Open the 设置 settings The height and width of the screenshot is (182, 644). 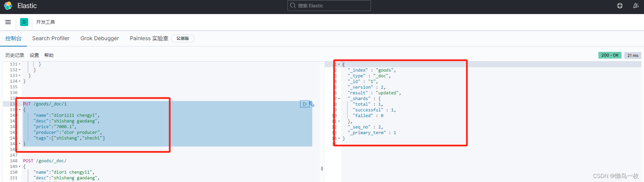click(x=34, y=55)
